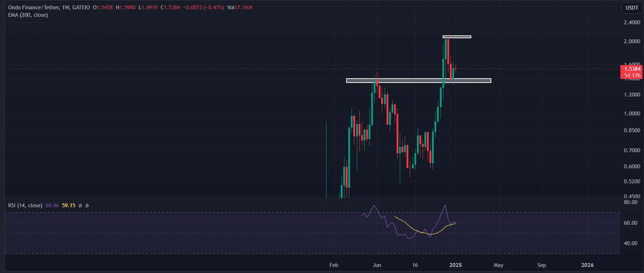Viewport: 644px width, 273px height.
Task: Select the EMA (200, close) indicator legend
Action: pyautogui.click(x=28, y=15)
